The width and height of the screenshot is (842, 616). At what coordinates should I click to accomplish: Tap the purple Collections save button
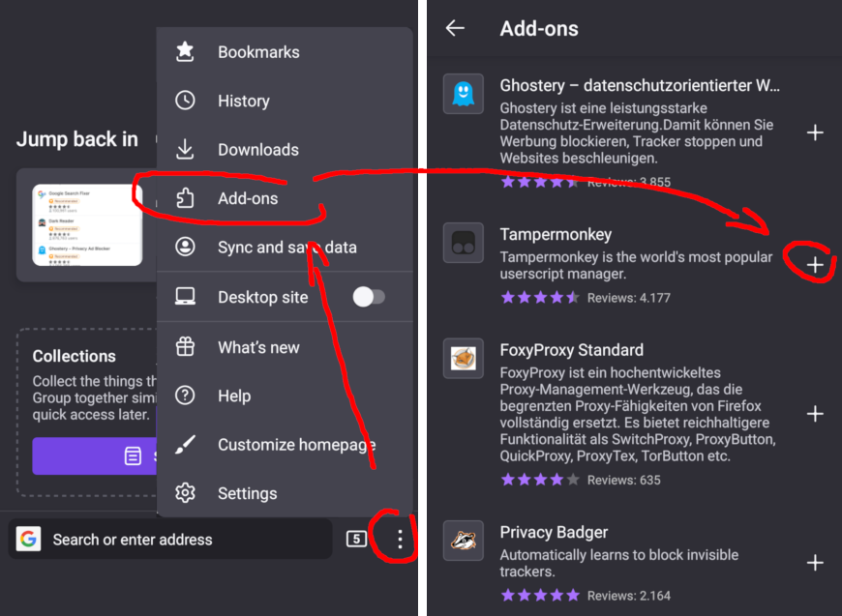coord(95,456)
